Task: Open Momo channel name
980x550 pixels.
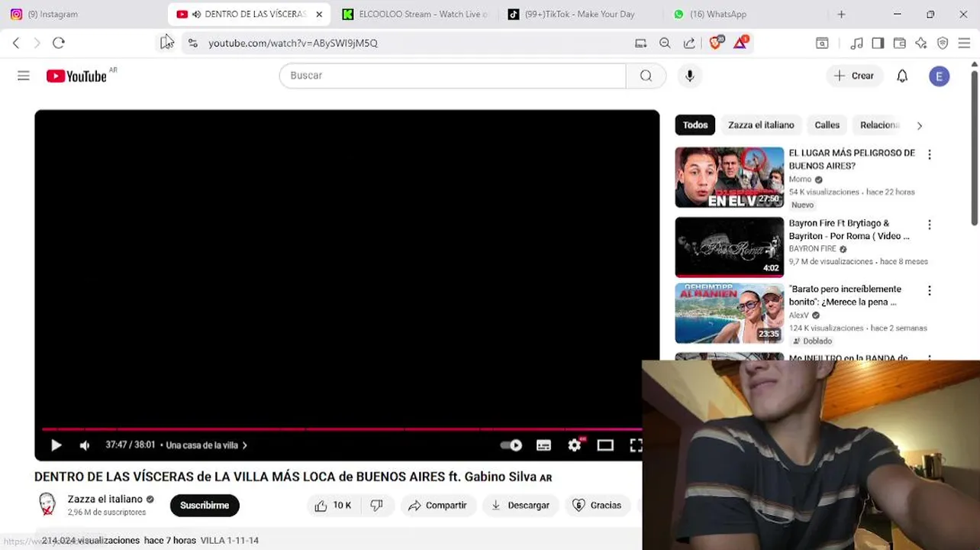Action: tap(800, 180)
